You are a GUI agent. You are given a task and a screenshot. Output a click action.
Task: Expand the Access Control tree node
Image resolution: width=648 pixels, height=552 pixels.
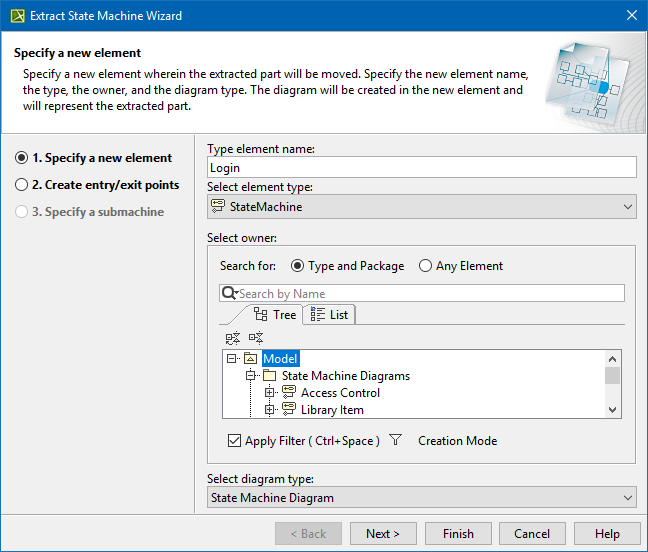[x=269, y=393]
